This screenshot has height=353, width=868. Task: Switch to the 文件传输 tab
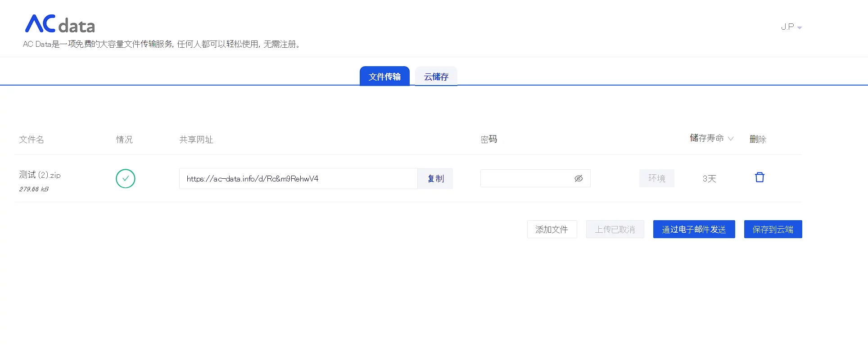point(384,77)
